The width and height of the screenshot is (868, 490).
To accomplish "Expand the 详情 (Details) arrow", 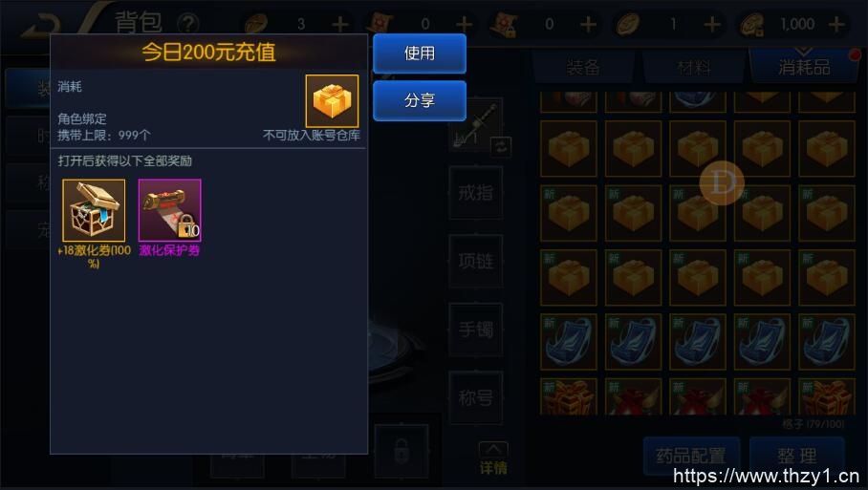I will point(493,459).
